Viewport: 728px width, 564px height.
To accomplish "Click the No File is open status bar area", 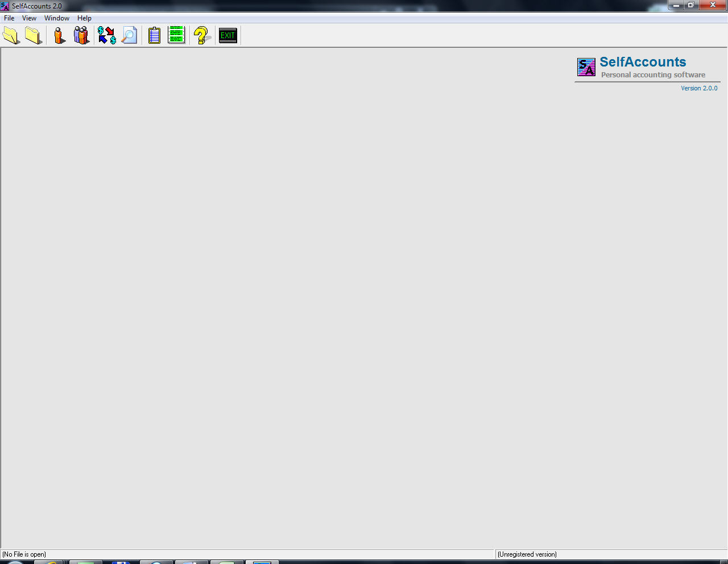I will pos(25,554).
